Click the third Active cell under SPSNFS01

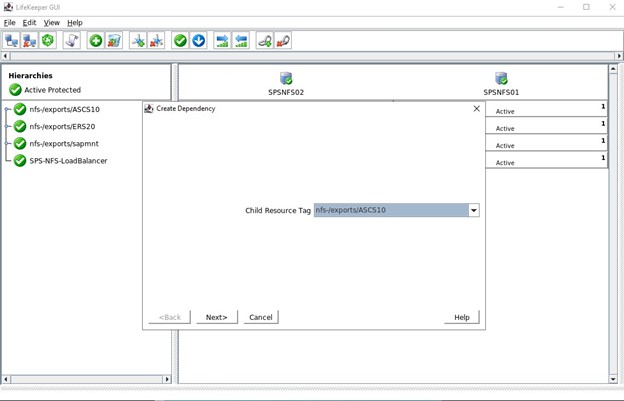546,142
